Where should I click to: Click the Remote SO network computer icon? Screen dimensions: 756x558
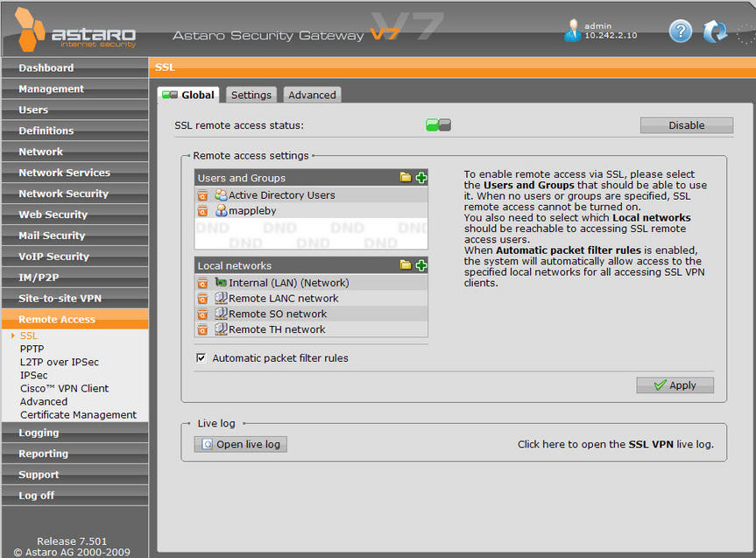coord(221,314)
